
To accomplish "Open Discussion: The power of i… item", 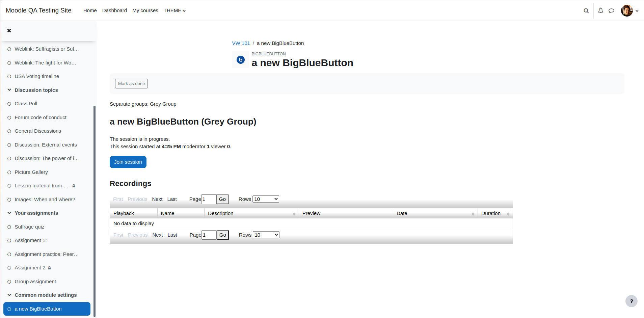I will click(47, 158).
